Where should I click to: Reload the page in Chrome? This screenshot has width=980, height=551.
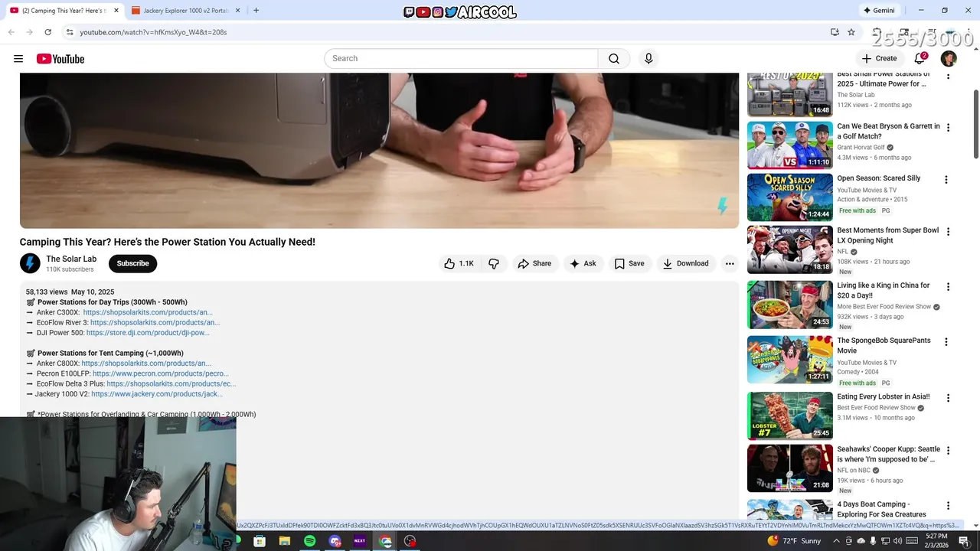[x=48, y=32]
